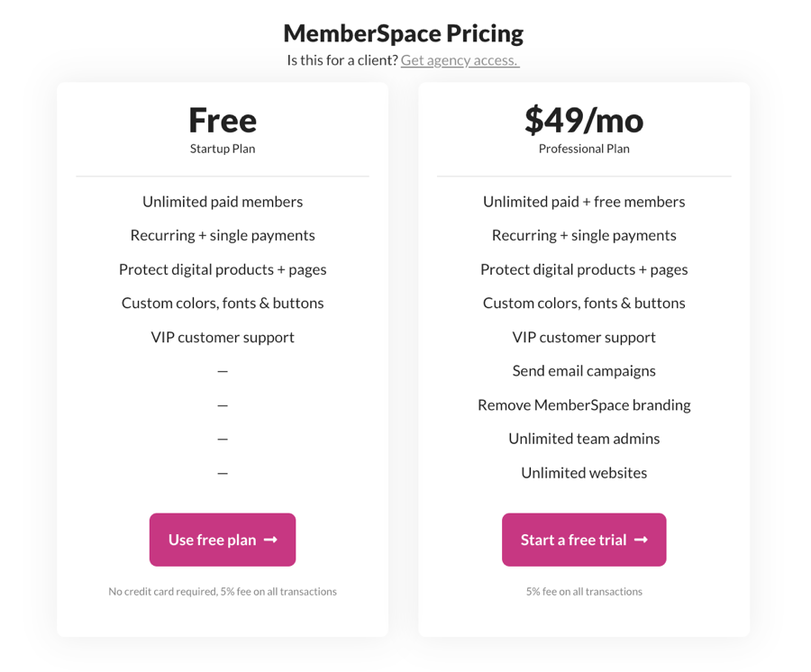Click 'Is this for a client?' text

[x=342, y=60]
